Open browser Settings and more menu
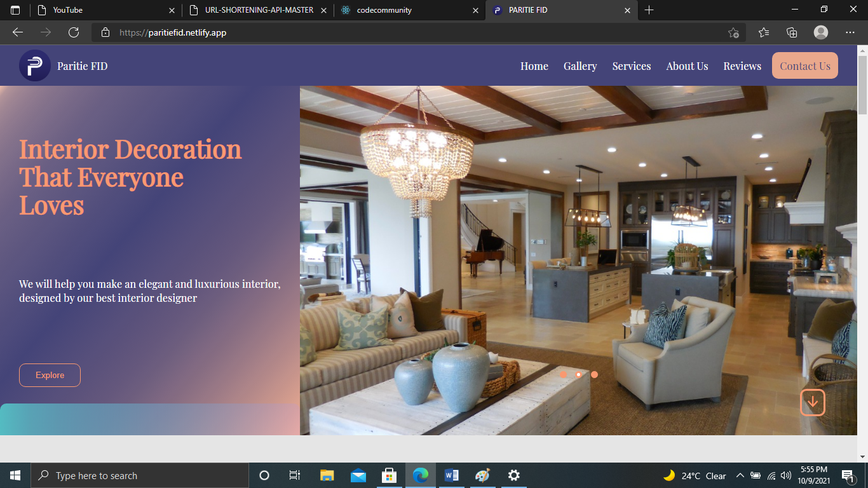Screen dimensions: 868x488 pos(850,32)
